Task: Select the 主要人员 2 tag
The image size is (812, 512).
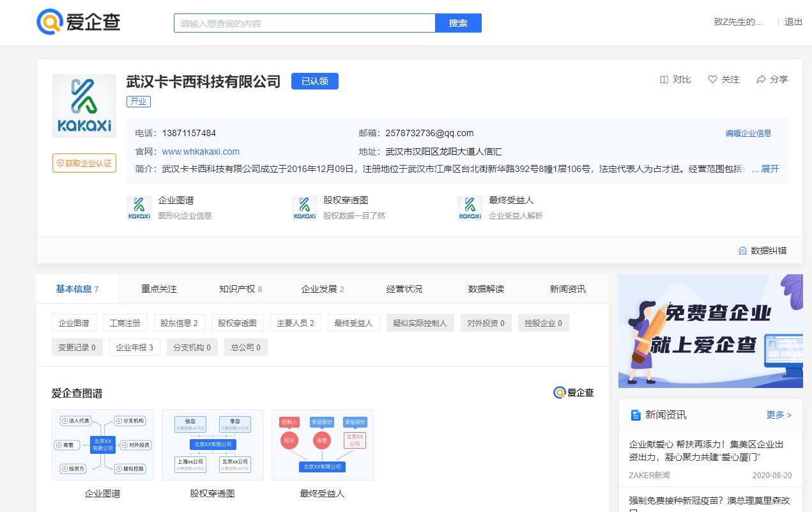Action: coord(296,323)
